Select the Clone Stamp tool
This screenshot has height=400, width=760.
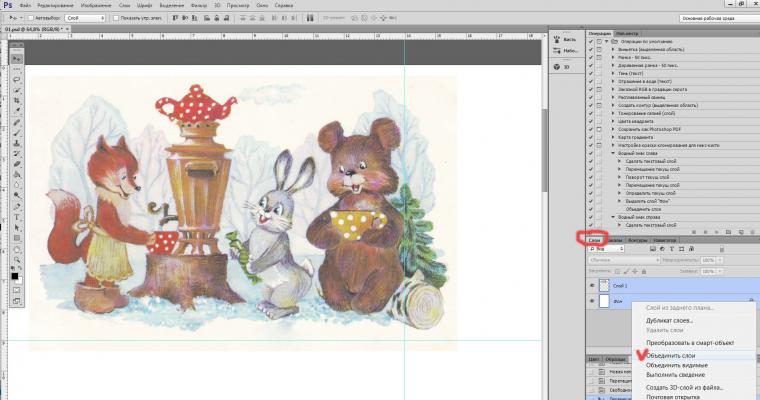17,143
